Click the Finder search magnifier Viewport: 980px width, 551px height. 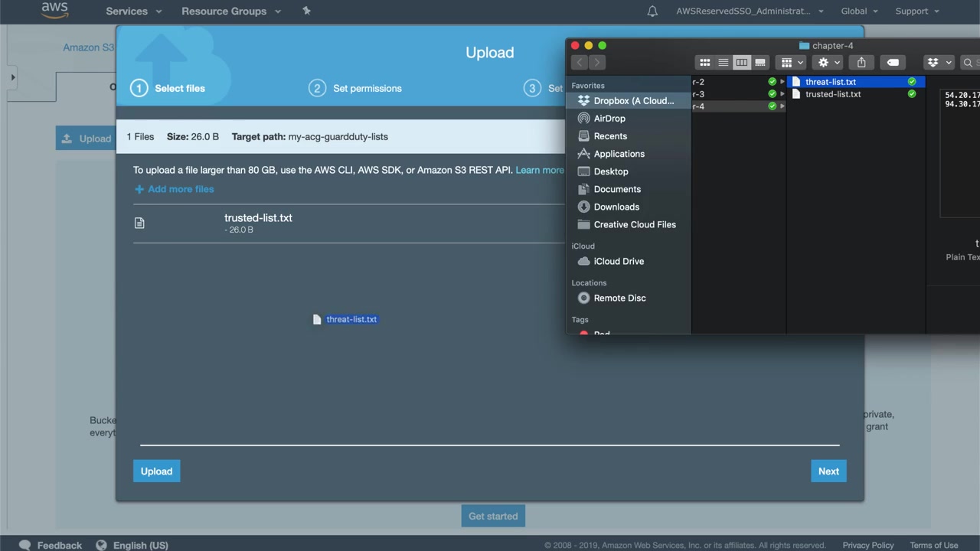(x=968, y=63)
